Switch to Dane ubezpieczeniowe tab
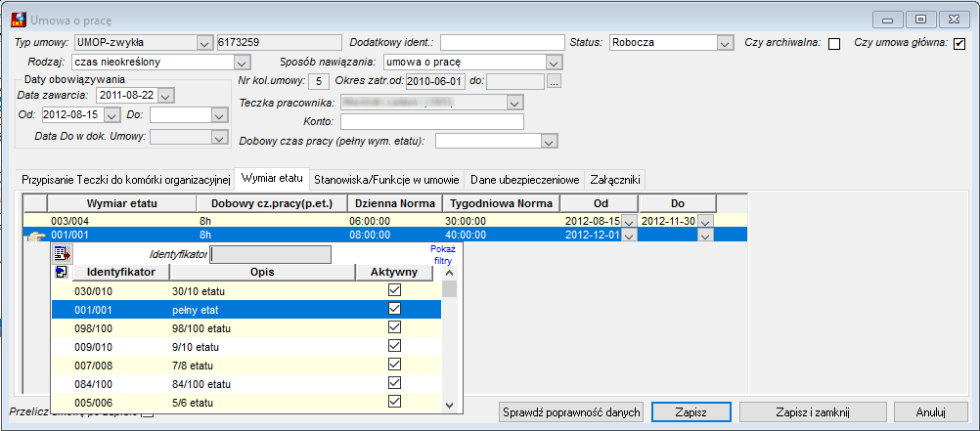The image size is (980, 431). pos(525,180)
